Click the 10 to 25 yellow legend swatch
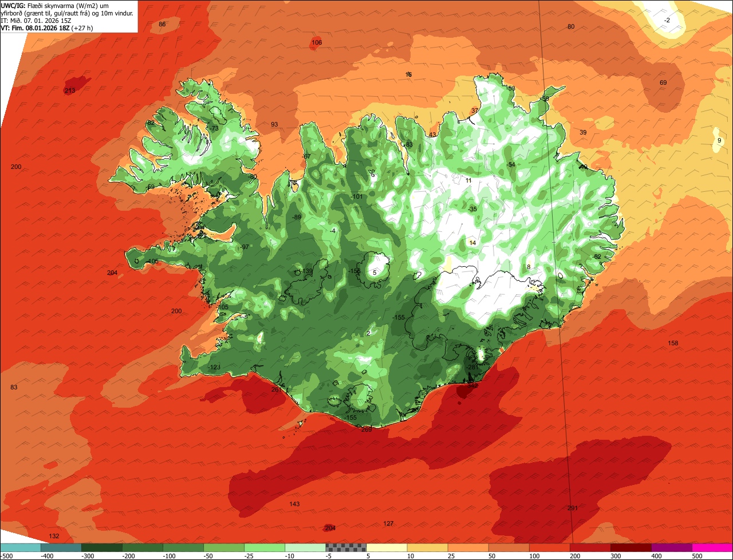Screen dimensions: 733x560 (x=427, y=547)
